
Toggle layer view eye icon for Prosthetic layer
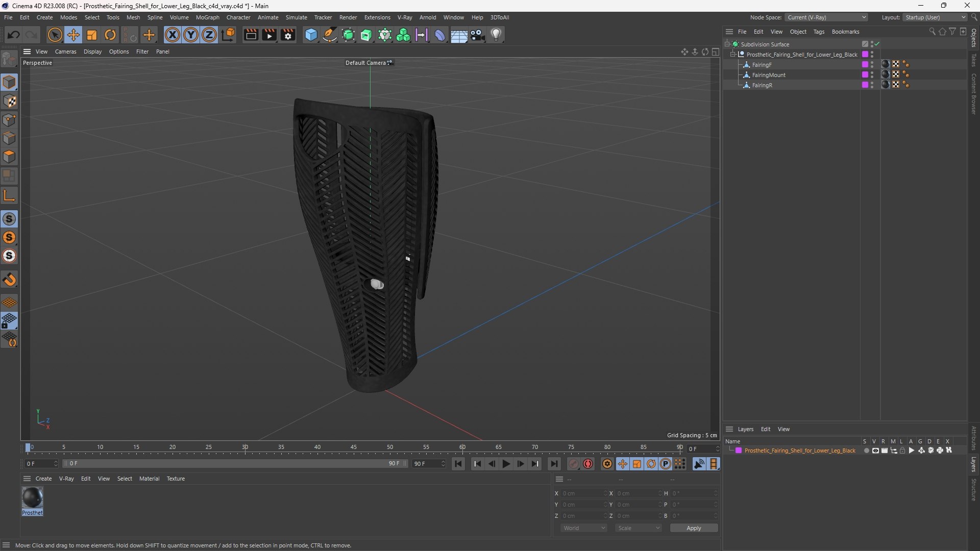coord(875,450)
